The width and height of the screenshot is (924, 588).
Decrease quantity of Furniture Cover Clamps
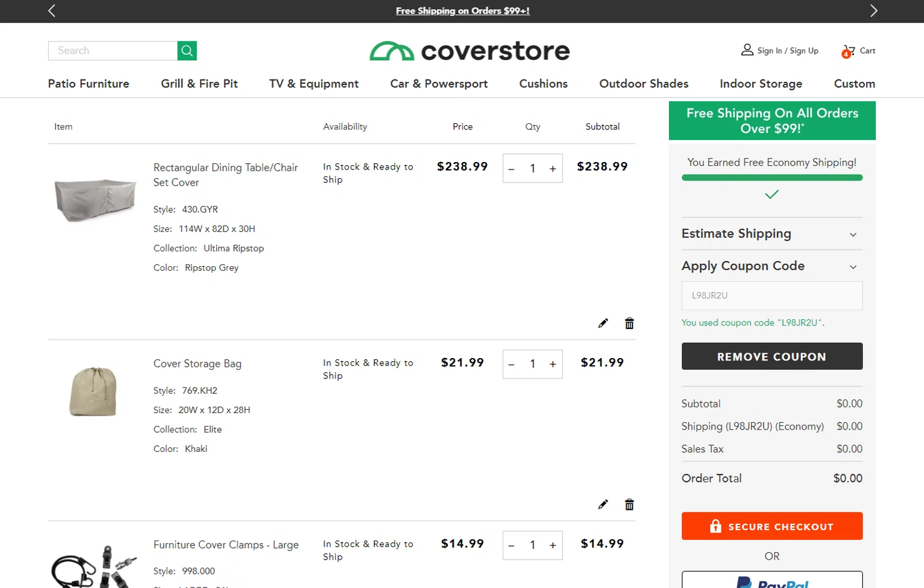(x=511, y=545)
